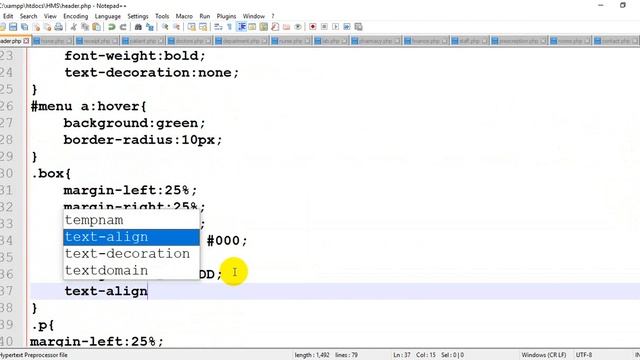Switch to the pharmacy.php tab

(376, 41)
